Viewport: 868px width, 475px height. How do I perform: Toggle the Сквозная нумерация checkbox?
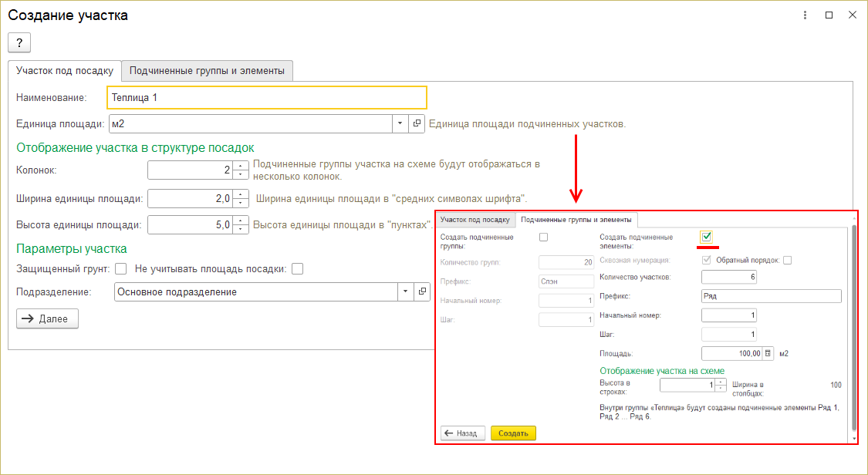pos(706,260)
